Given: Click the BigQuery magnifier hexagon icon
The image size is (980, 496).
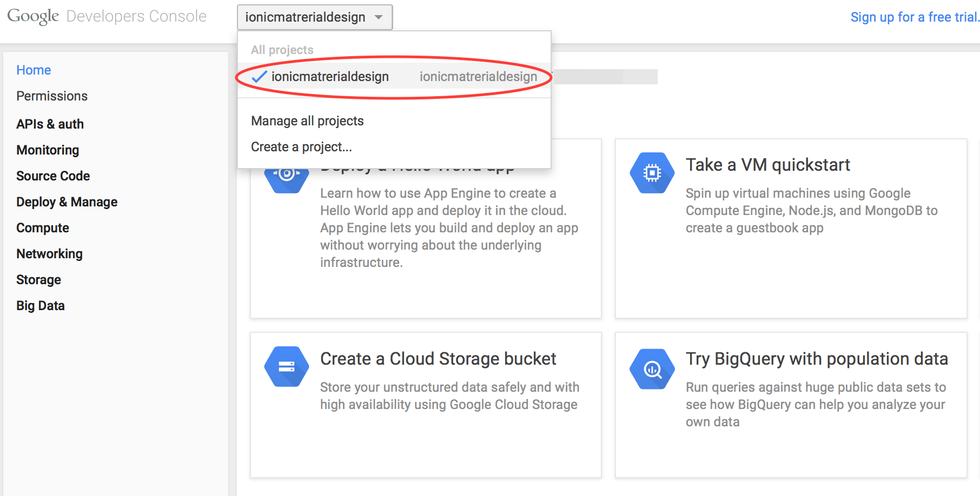Looking at the screenshot, I should click(652, 369).
